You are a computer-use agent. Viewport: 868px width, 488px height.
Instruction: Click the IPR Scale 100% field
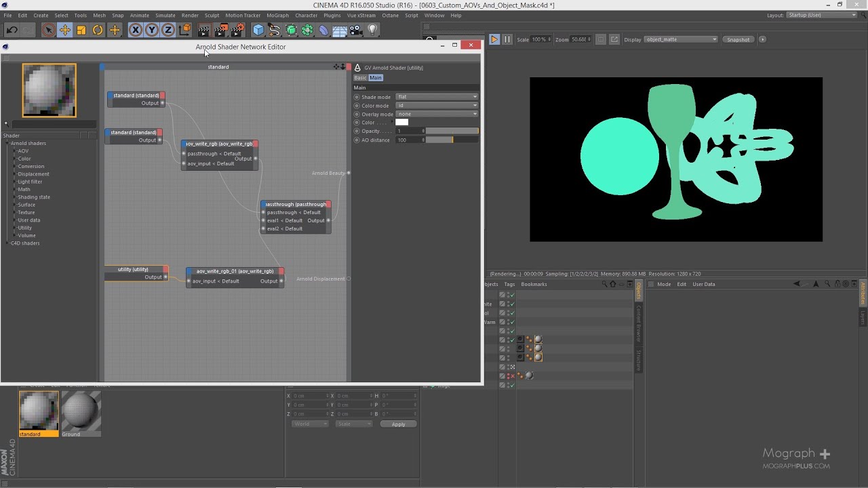tap(540, 39)
